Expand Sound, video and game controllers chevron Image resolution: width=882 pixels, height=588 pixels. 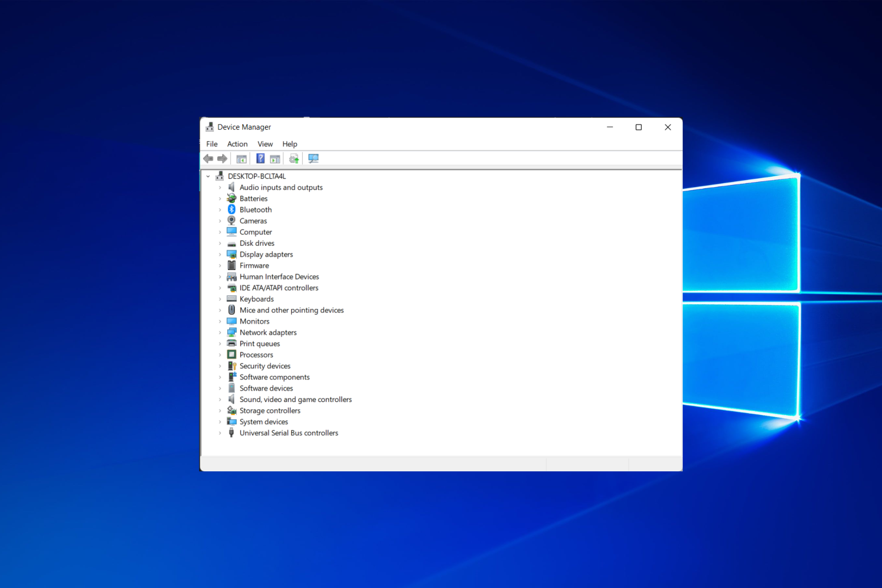point(220,399)
